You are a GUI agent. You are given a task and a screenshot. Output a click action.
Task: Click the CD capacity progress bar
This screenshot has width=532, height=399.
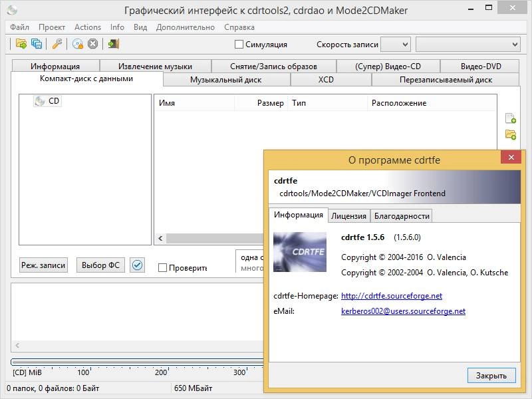point(138,362)
